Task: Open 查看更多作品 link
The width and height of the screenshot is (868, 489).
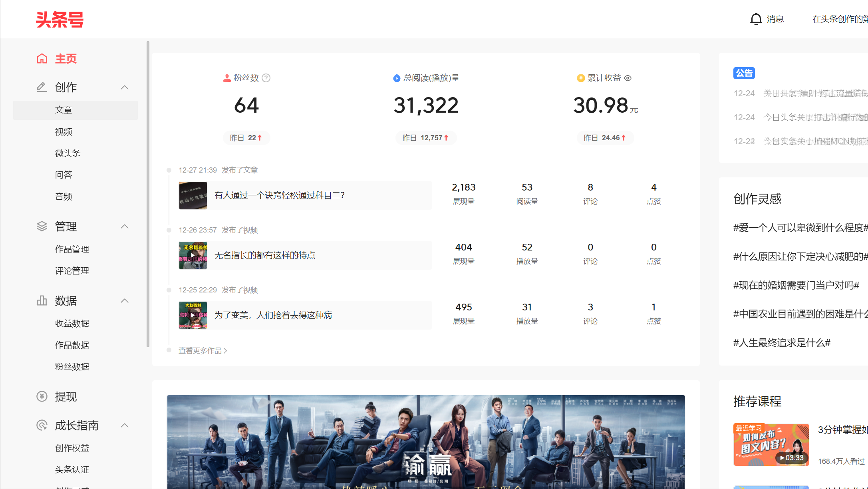Action: (x=201, y=350)
